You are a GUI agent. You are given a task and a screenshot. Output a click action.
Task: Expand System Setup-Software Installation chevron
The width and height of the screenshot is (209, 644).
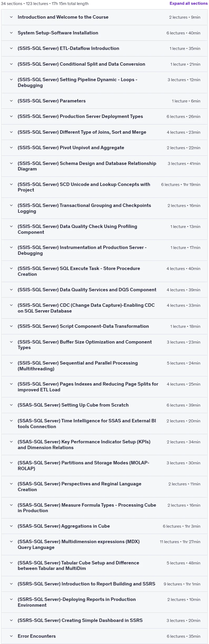click(11, 33)
